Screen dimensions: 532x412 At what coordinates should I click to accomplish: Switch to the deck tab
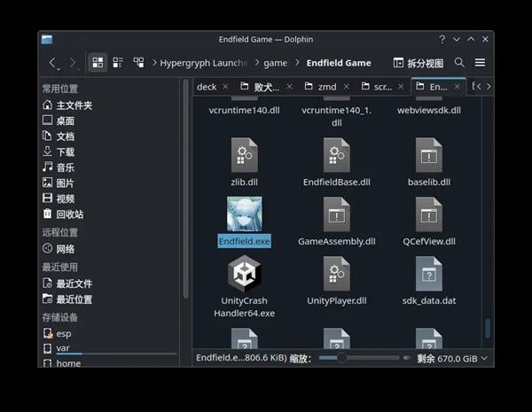(x=207, y=87)
